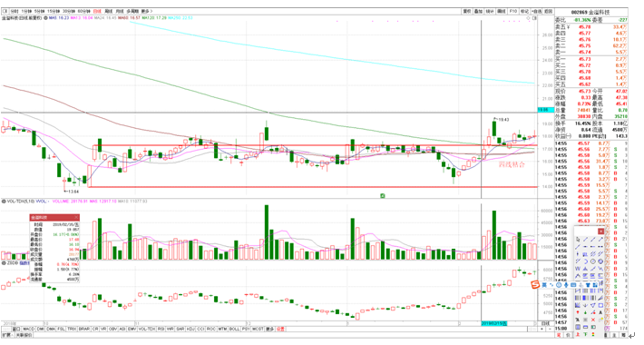
Task: Close the 金溢科技 data tooltip panel
Action: coord(76,217)
